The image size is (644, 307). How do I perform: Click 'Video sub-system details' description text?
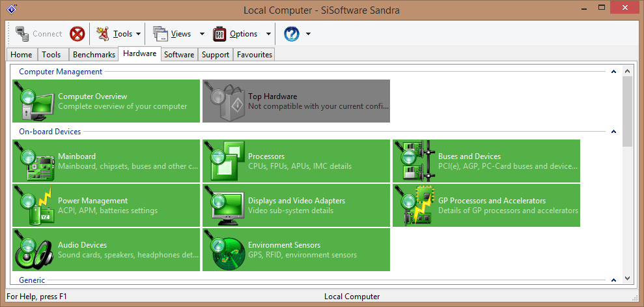(291, 211)
